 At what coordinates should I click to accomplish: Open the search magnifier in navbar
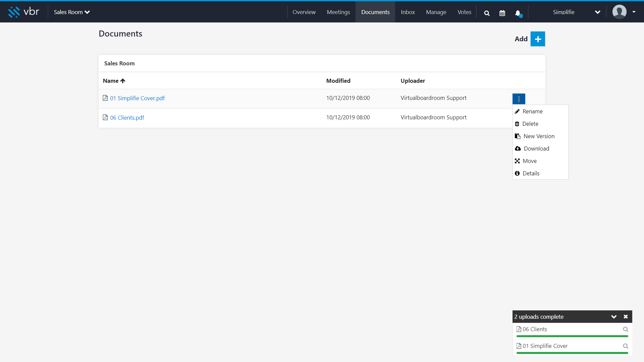[x=487, y=13]
